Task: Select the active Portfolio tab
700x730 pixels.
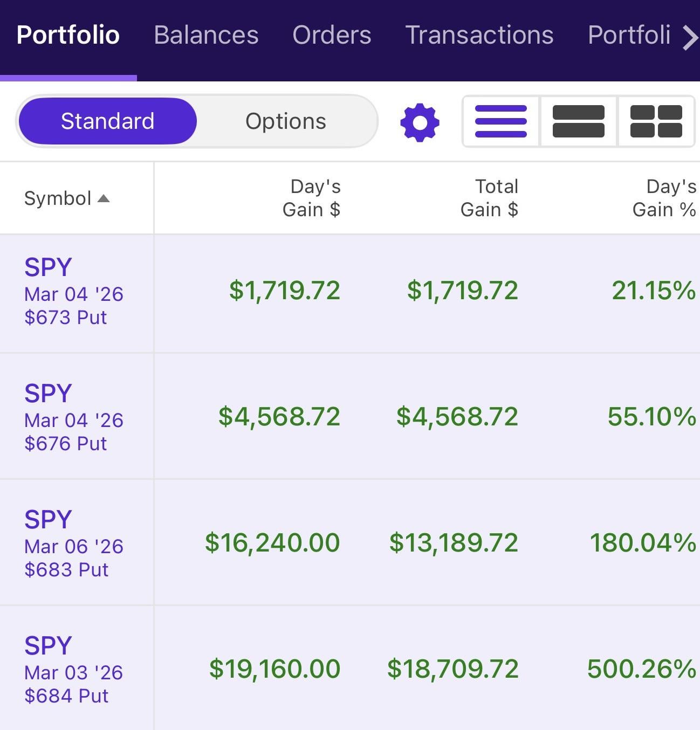Action: (x=68, y=35)
